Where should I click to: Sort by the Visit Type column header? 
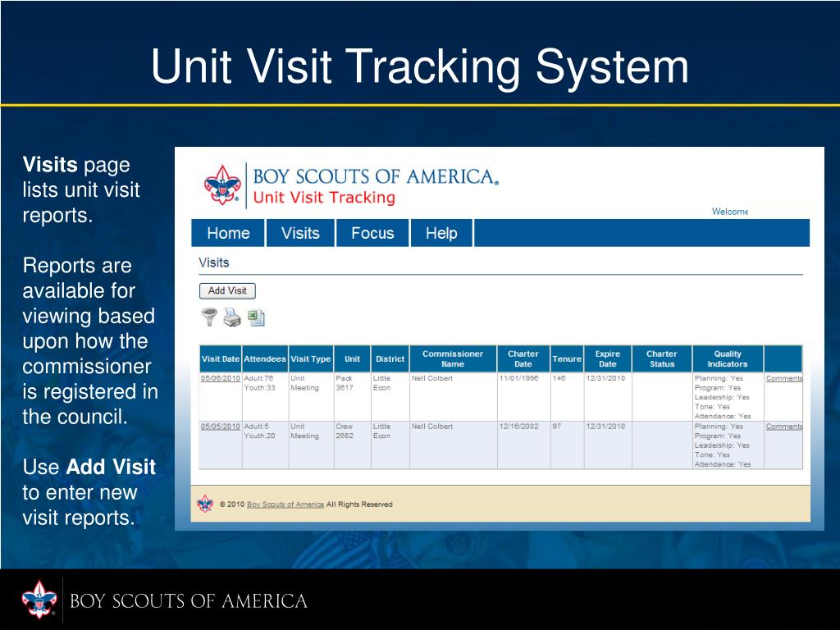(311, 359)
